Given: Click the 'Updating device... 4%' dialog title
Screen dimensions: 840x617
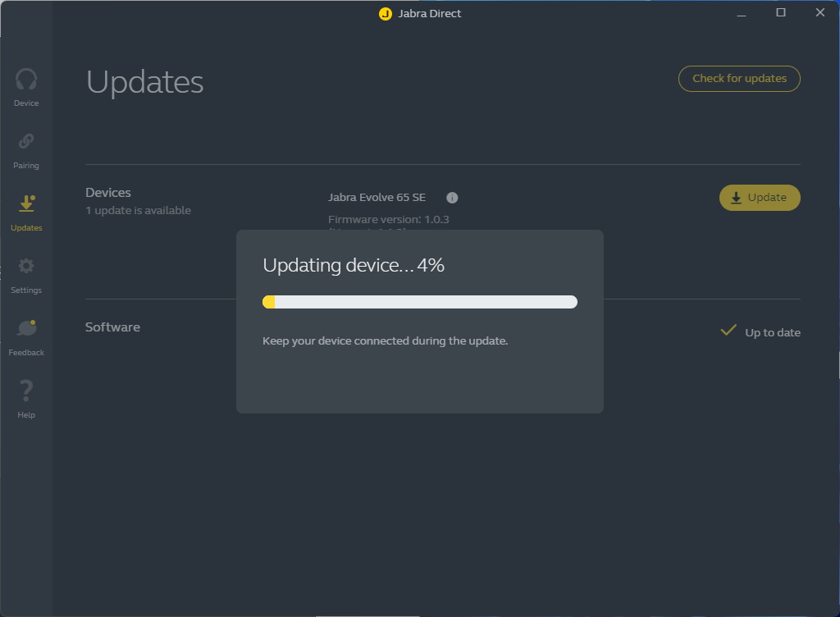Looking at the screenshot, I should [x=354, y=265].
